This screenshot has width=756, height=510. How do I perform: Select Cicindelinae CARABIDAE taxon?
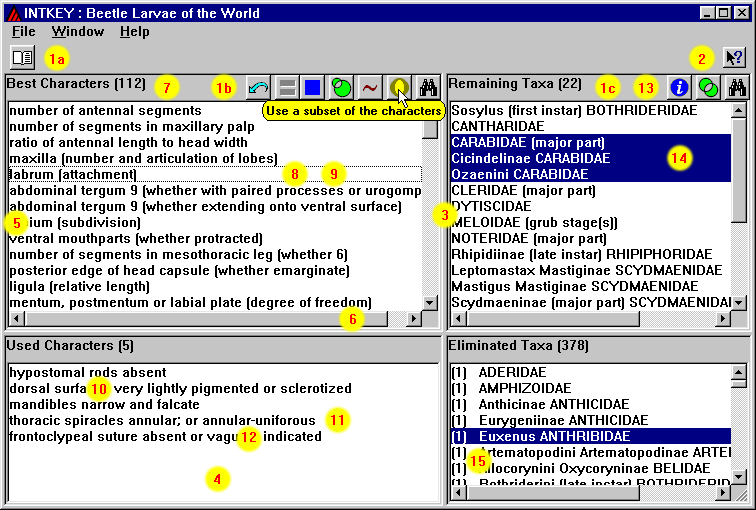click(591, 158)
